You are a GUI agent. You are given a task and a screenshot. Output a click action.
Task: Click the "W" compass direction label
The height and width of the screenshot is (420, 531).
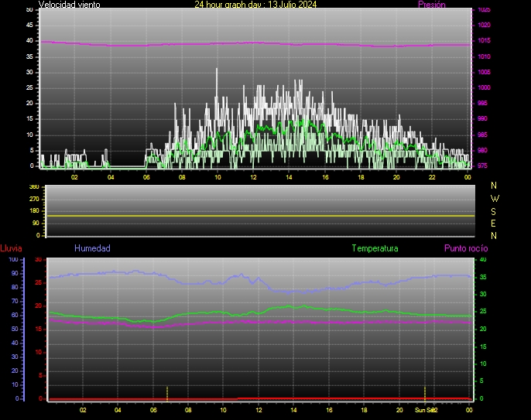click(x=495, y=198)
